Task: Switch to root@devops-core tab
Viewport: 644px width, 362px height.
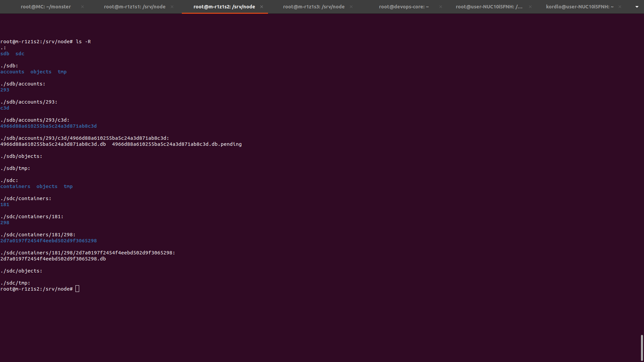Action: [404, 7]
